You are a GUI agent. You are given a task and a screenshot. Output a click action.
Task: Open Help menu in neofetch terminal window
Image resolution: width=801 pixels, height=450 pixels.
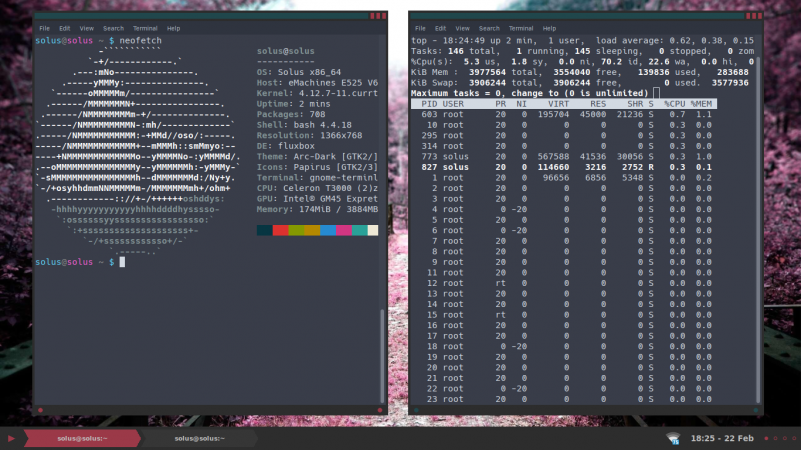pyautogui.click(x=174, y=29)
